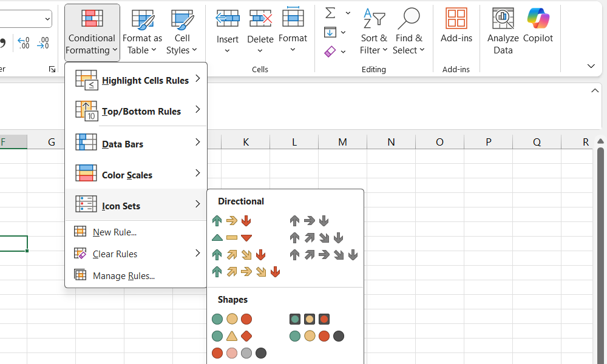Select the three colored arrows icon set
607x364 pixels.
pyautogui.click(x=231, y=221)
